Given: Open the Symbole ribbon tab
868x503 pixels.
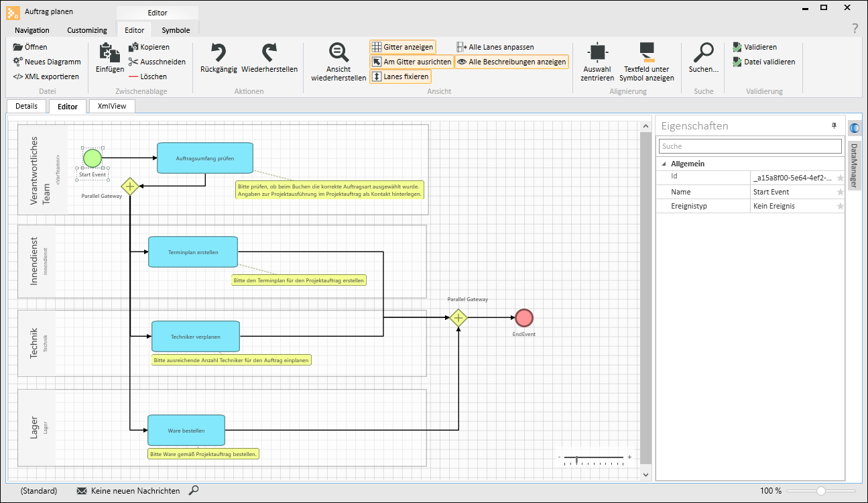Looking at the screenshot, I should [176, 30].
